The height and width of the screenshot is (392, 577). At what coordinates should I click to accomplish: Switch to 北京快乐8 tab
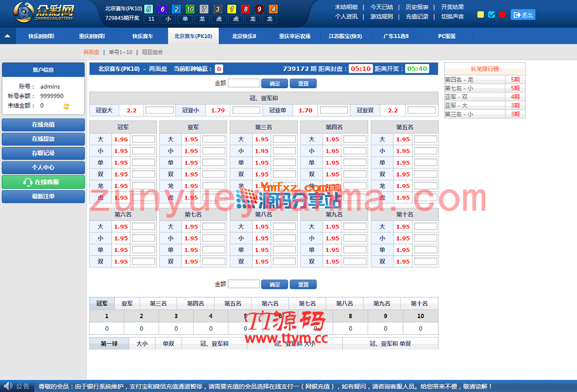click(244, 36)
